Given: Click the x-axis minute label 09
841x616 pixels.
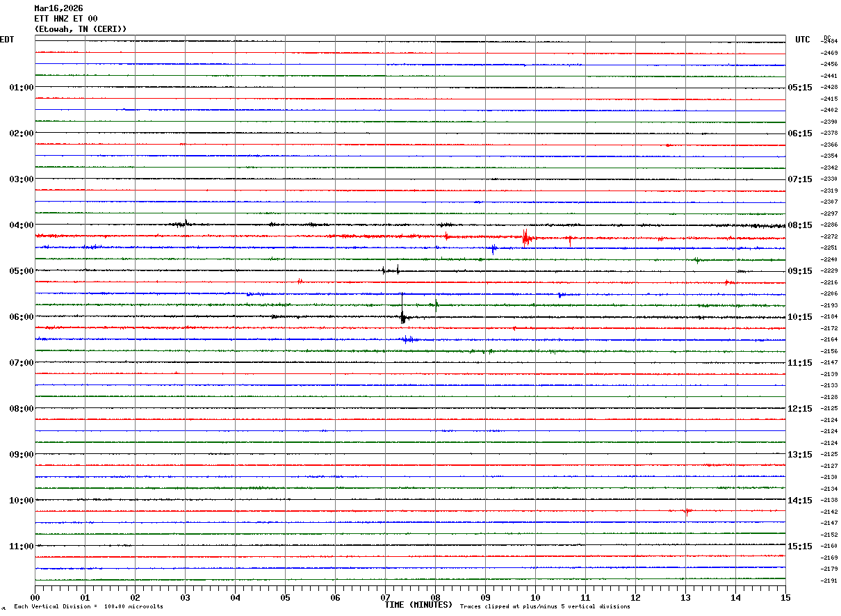Looking at the screenshot, I should pos(485,597).
